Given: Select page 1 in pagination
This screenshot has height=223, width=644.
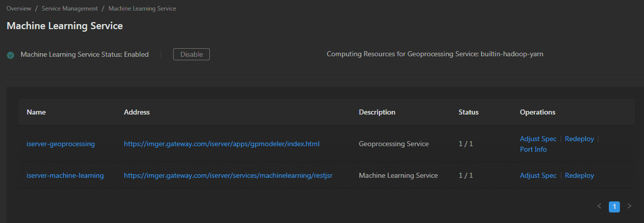Looking at the screenshot, I should click(x=614, y=206).
